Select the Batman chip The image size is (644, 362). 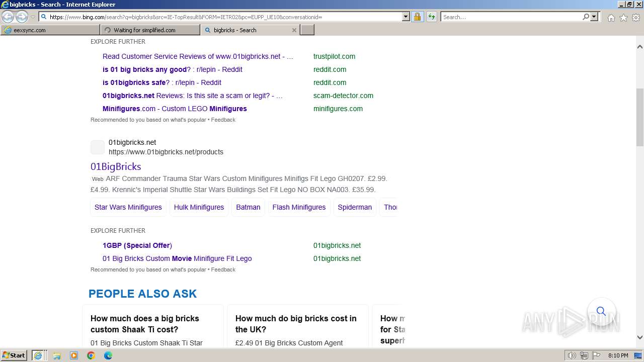pyautogui.click(x=248, y=207)
